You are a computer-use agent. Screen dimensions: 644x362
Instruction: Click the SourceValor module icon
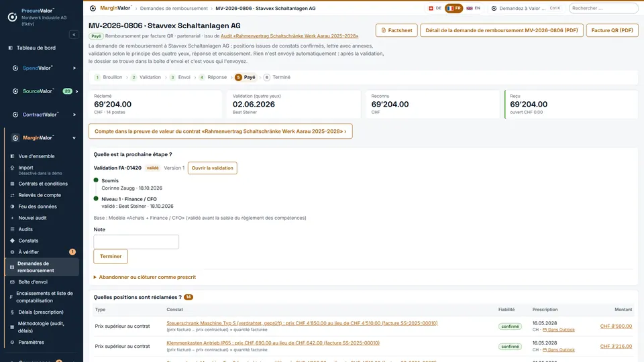15,91
